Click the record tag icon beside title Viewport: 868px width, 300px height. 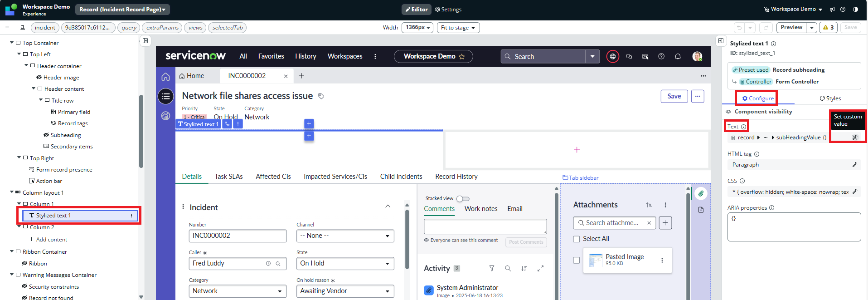321,96
